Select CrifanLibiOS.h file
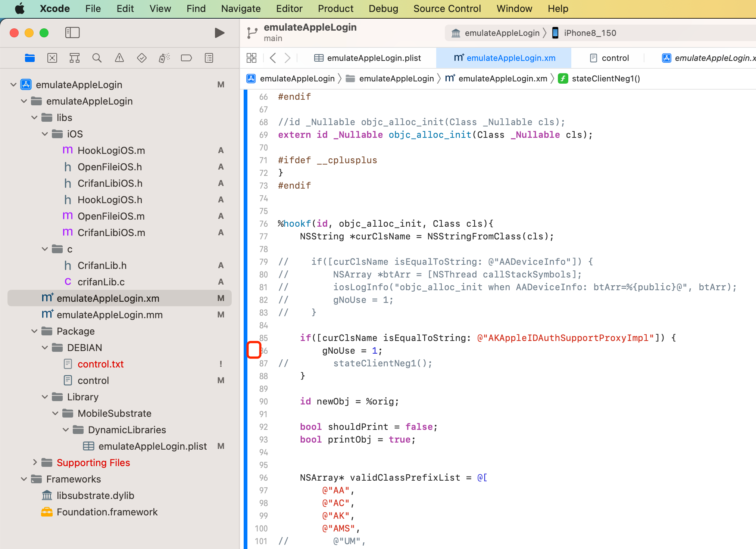 (119, 183)
